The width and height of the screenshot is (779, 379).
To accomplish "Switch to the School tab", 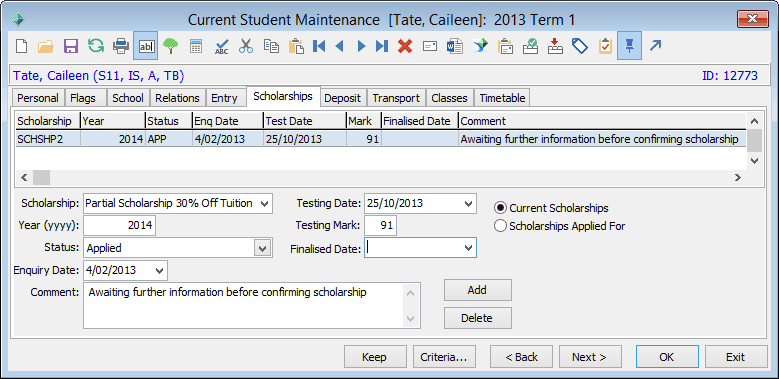I will coord(128,98).
